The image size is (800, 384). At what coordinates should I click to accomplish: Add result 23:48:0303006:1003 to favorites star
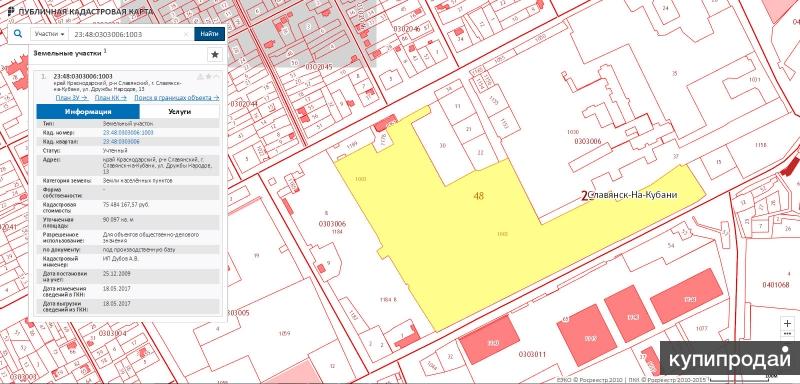(x=209, y=76)
